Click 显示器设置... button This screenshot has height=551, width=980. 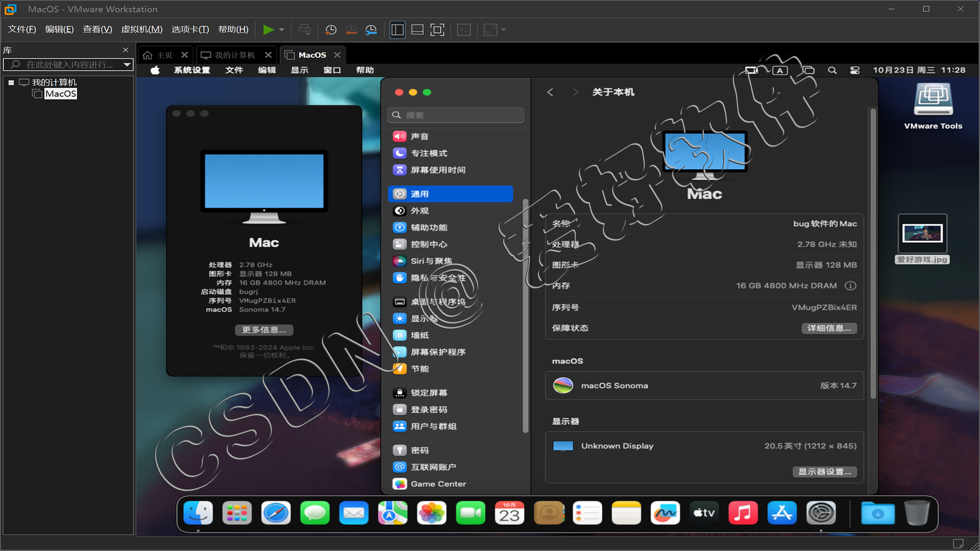click(x=824, y=472)
